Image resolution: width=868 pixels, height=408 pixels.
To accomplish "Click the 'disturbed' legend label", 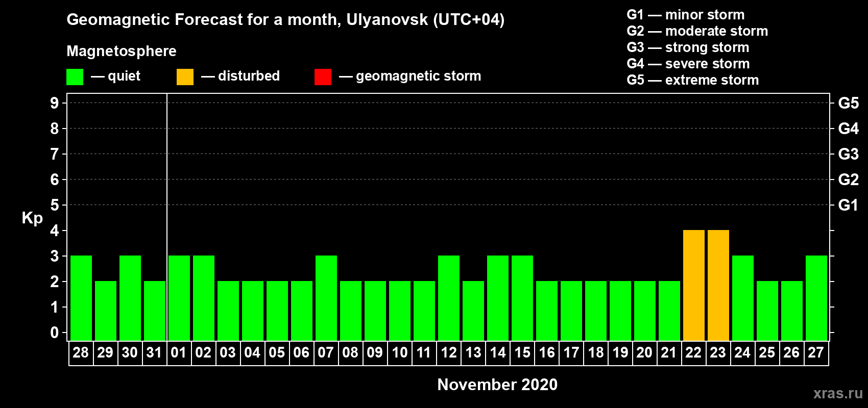I will click(x=249, y=76).
